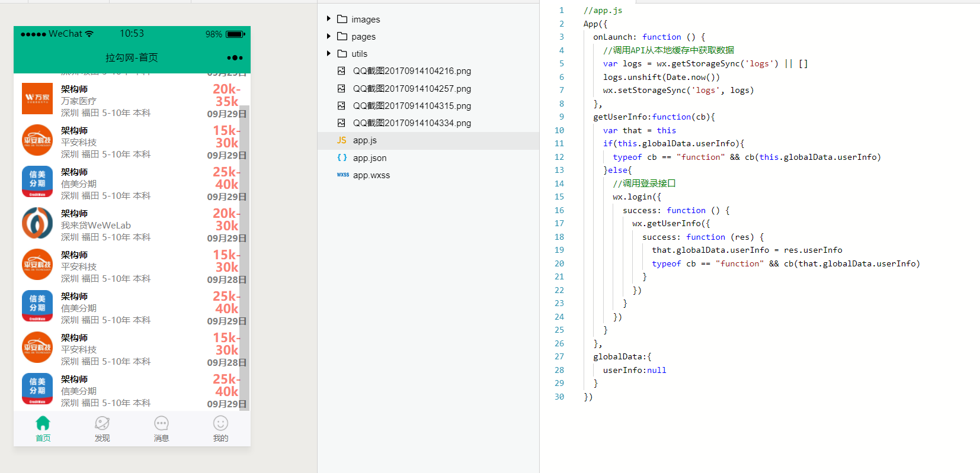980x473 pixels.
Task: Expand the images folder arrow
Action: 329,19
